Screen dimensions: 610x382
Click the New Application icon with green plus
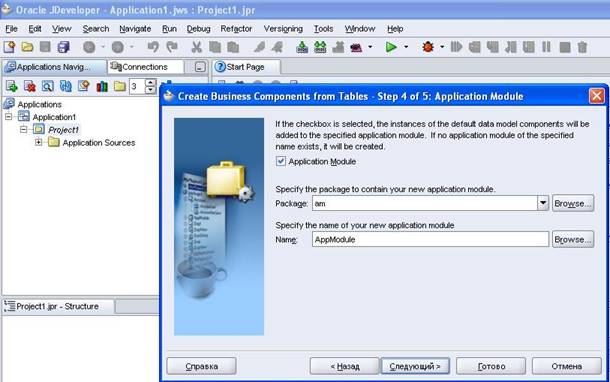11,86
